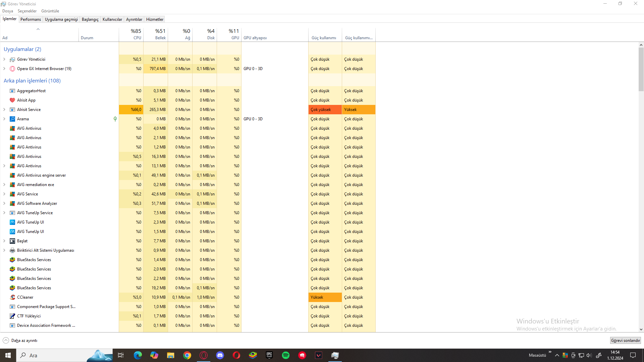644x362 pixels.
Task: Click the Görevi sonlandır button
Action: [625, 341]
